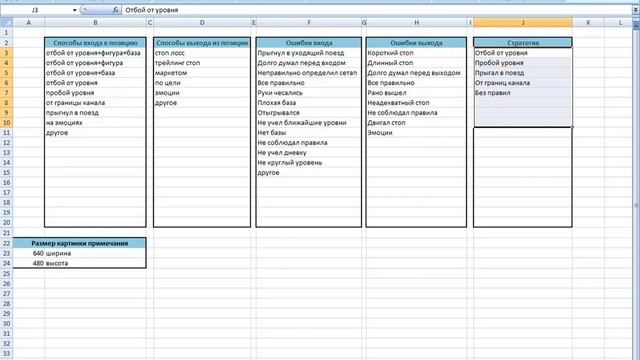This screenshot has height=360, width=640.
Task: Select cell на эмоциях
Action: (x=95, y=122)
